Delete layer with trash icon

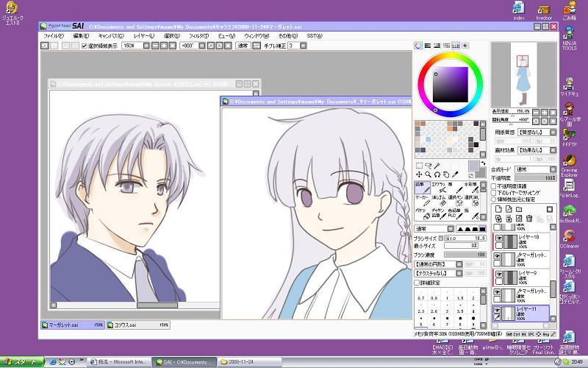coord(529,218)
